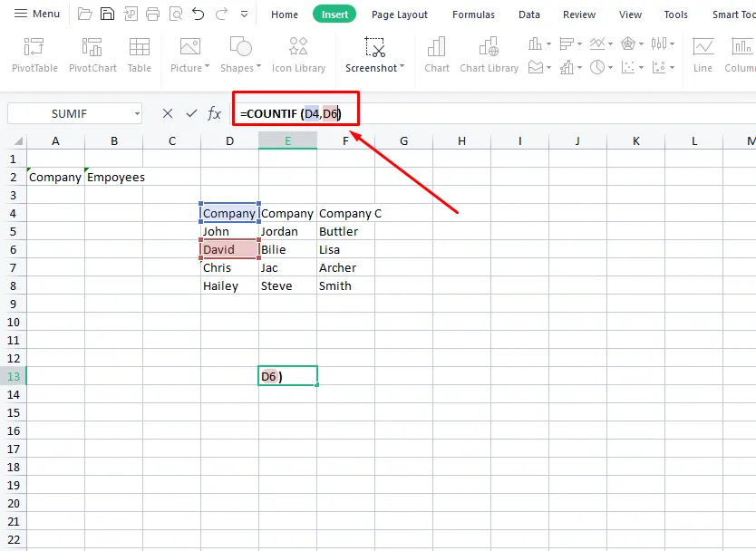Open the Chart Library
This screenshot has height=551, width=756.
click(x=489, y=54)
